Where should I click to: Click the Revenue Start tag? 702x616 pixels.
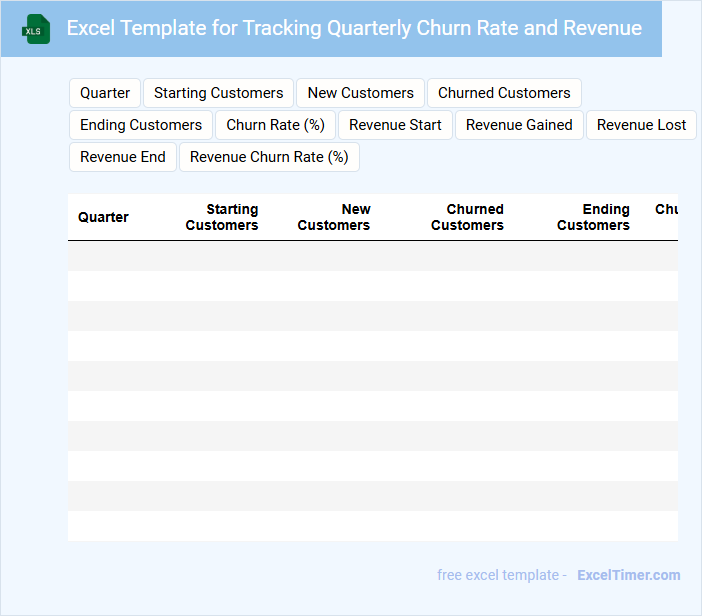coord(395,125)
